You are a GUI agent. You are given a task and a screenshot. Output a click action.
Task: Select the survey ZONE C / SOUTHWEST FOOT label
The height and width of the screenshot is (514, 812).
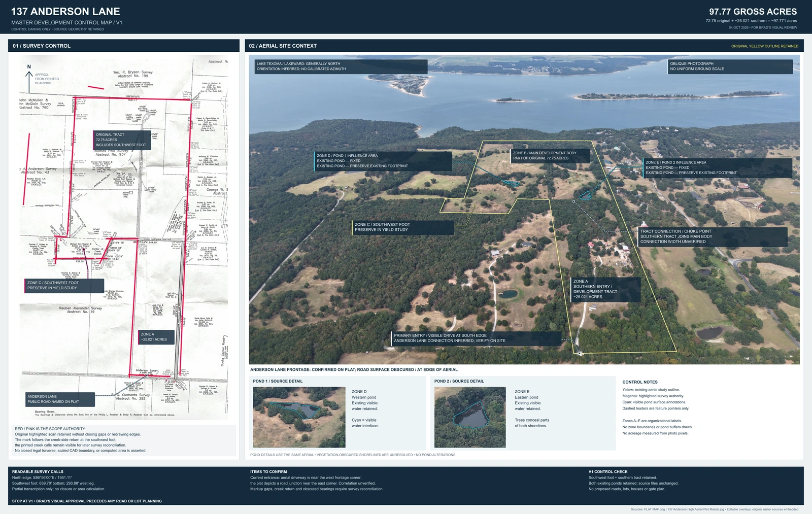click(x=64, y=285)
